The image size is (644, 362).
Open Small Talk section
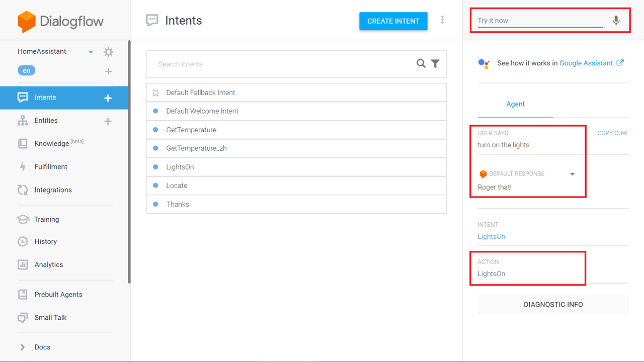[x=50, y=318]
